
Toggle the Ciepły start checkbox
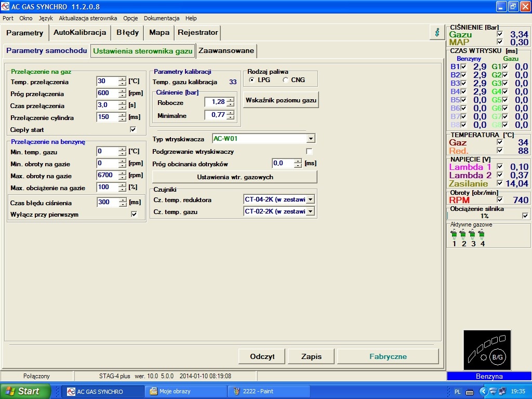[133, 129]
